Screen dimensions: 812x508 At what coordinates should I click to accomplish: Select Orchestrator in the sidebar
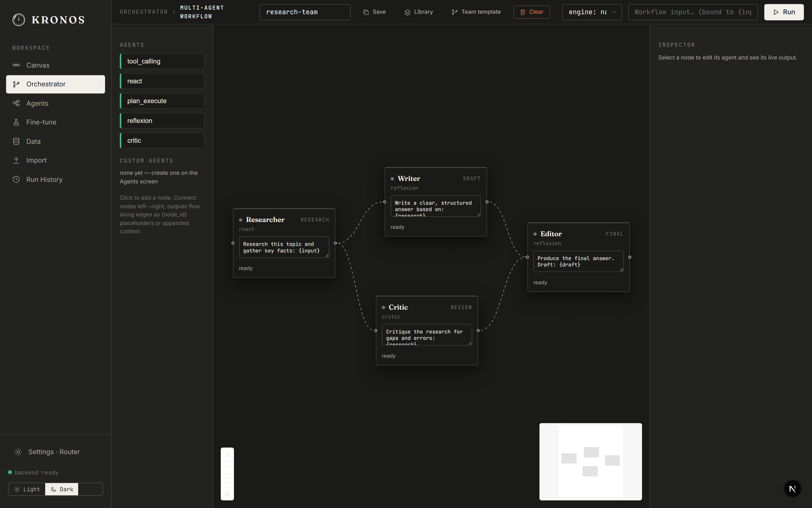coord(55,84)
